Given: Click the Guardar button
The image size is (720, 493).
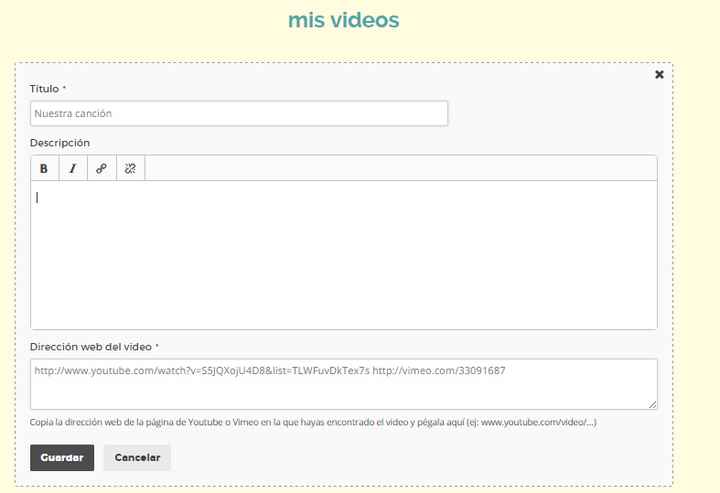Looking at the screenshot, I should pos(62,458).
